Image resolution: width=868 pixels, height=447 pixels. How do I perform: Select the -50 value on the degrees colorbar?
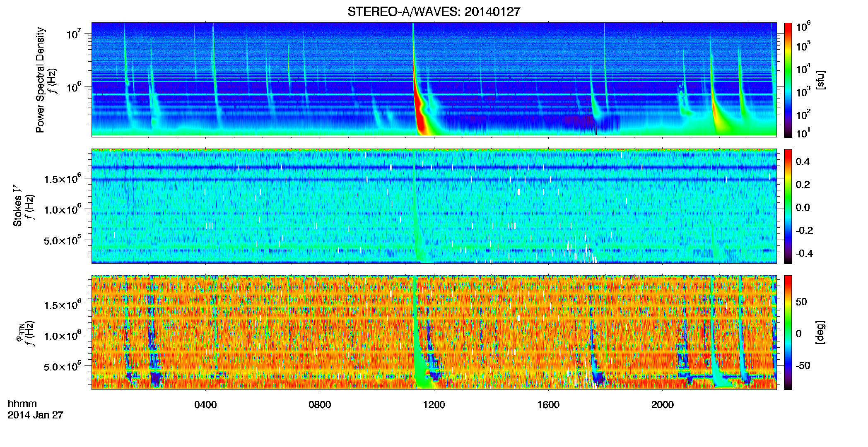click(x=803, y=365)
